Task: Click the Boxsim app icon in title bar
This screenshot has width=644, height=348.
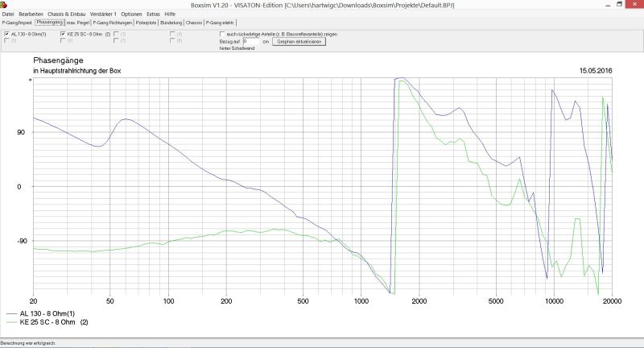Action: (x=4, y=5)
